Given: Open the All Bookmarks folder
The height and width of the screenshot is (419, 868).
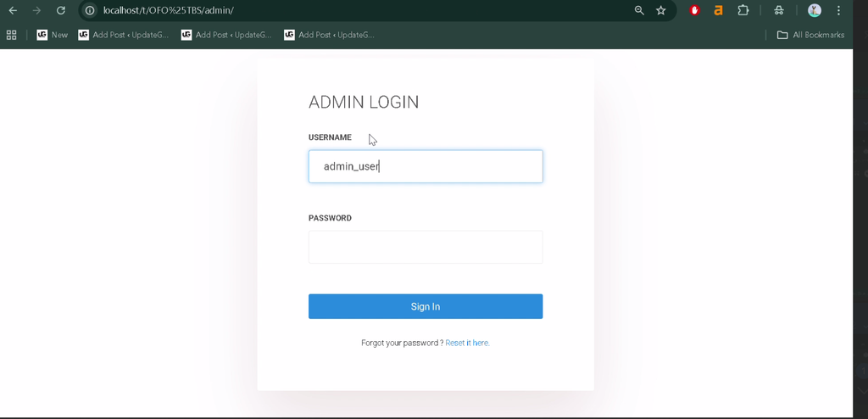Looking at the screenshot, I should click(810, 35).
